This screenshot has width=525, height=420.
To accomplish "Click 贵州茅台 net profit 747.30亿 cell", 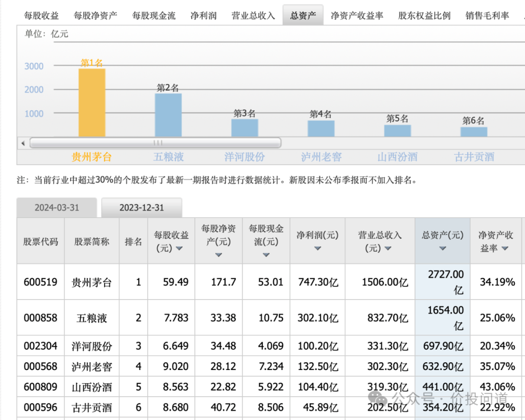I will click(x=318, y=282).
